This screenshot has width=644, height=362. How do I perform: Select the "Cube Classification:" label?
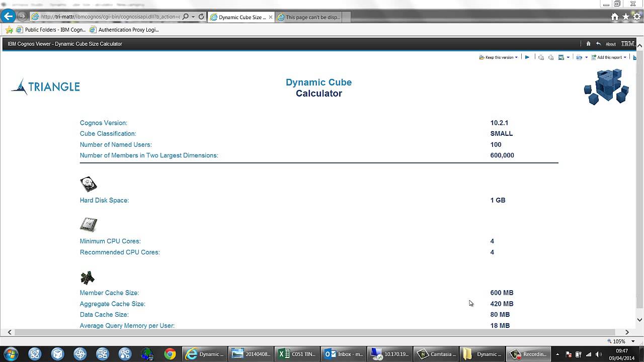click(108, 134)
